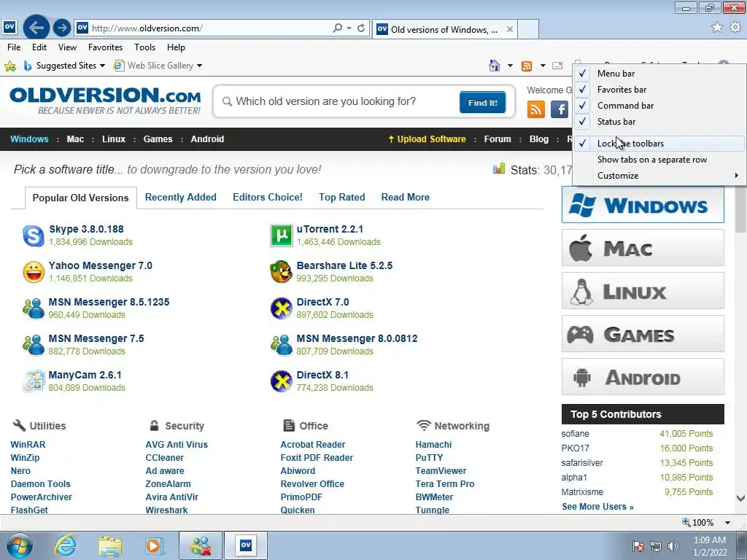Click the Find It! button
This screenshot has height=560, width=747.
pyautogui.click(x=483, y=102)
